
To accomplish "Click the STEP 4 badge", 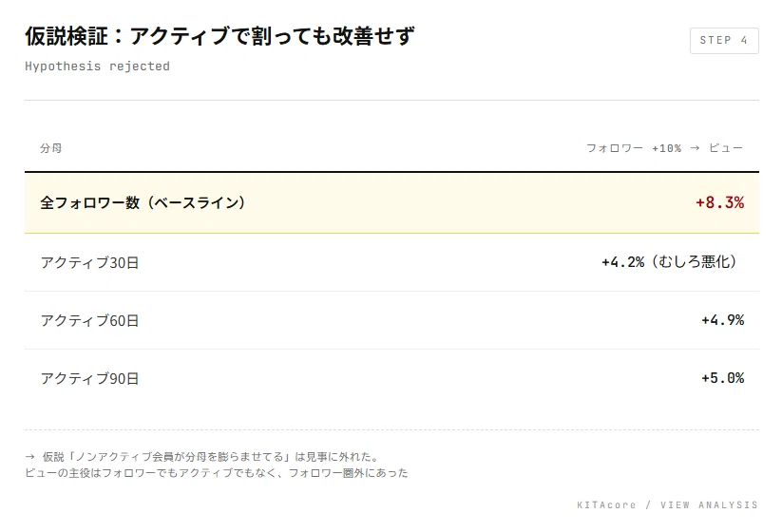I will tap(724, 41).
